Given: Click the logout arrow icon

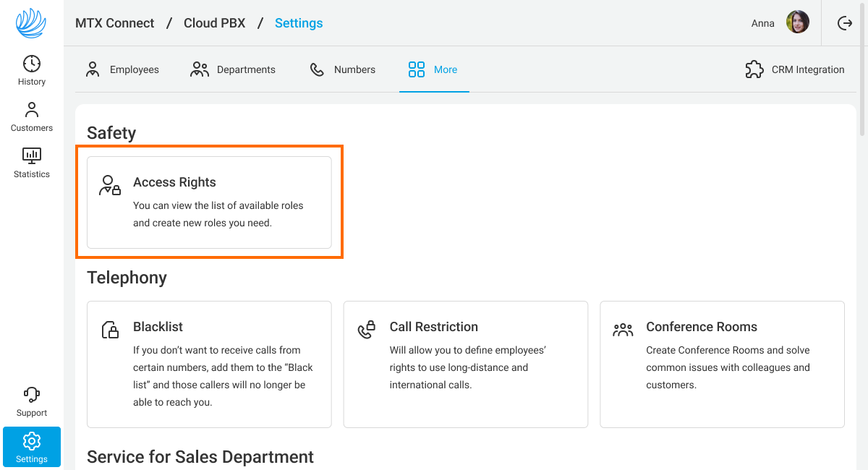Looking at the screenshot, I should coord(844,23).
